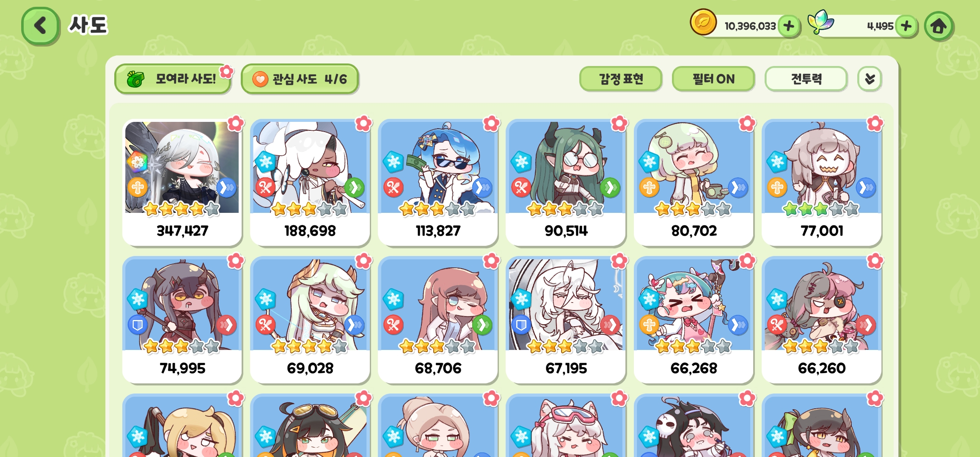
Task: Select the character card with 113,827 power
Action: (438, 183)
